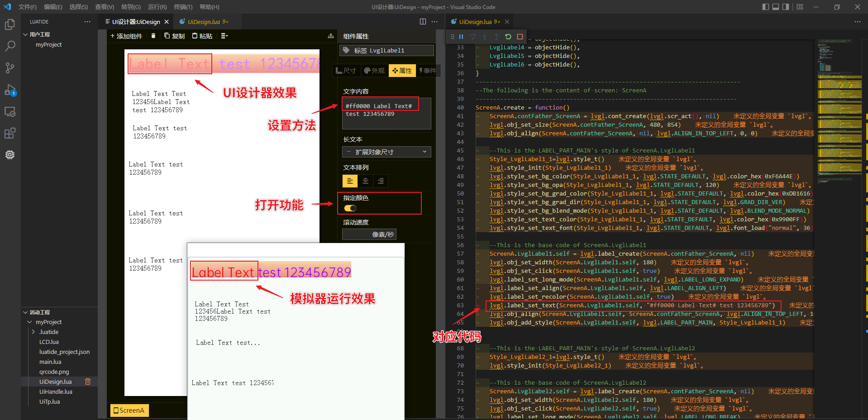This screenshot has width=868, height=420.
Task: Click the trash delete icon in designer toolbar
Action: click(x=153, y=36)
